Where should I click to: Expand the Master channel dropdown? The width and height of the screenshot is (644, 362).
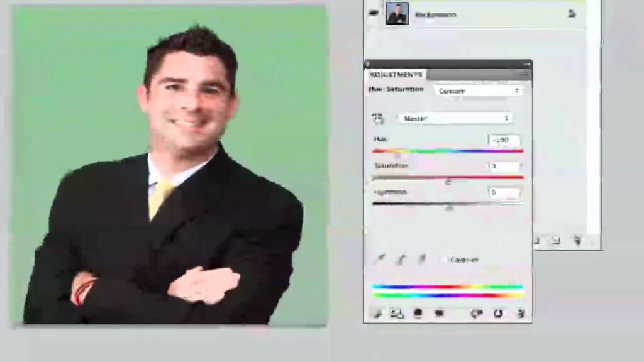[x=454, y=118]
